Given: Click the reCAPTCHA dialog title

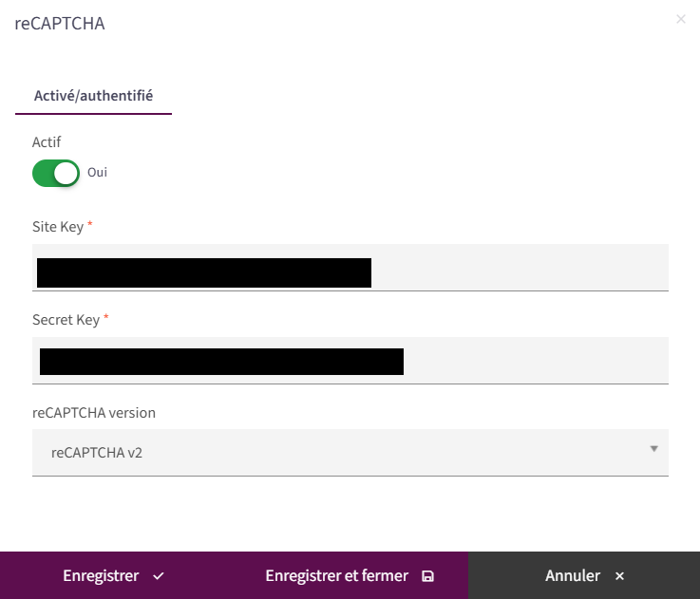Looking at the screenshot, I should coord(60,24).
